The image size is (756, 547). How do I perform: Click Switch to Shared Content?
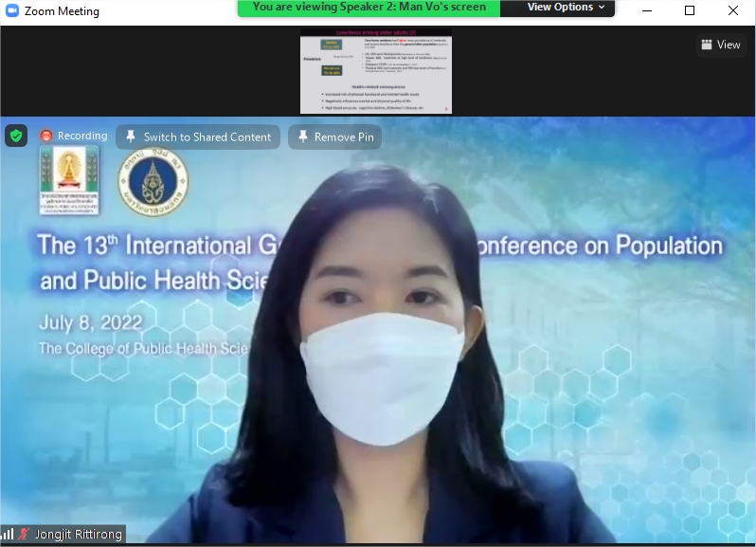pos(198,137)
